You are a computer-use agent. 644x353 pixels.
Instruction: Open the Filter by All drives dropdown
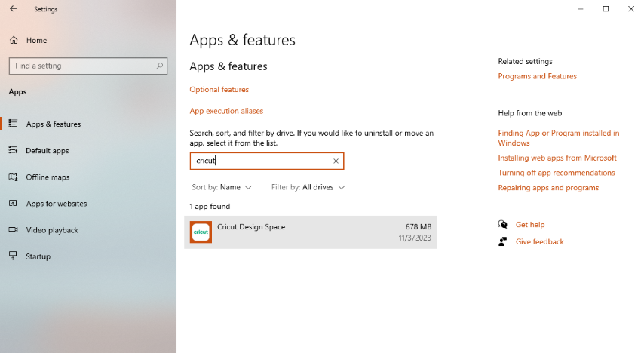[308, 187]
